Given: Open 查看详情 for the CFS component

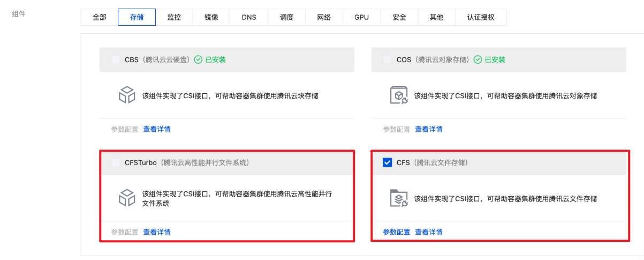Looking at the screenshot, I should 429,232.
